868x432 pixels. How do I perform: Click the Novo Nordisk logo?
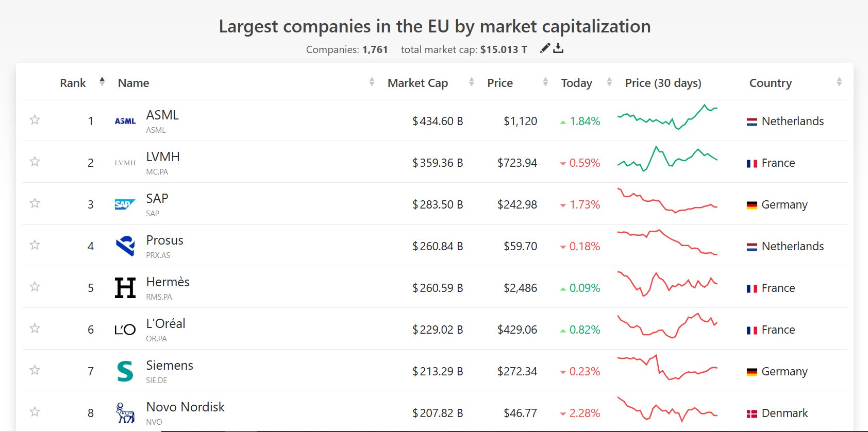pyautogui.click(x=125, y=413)
